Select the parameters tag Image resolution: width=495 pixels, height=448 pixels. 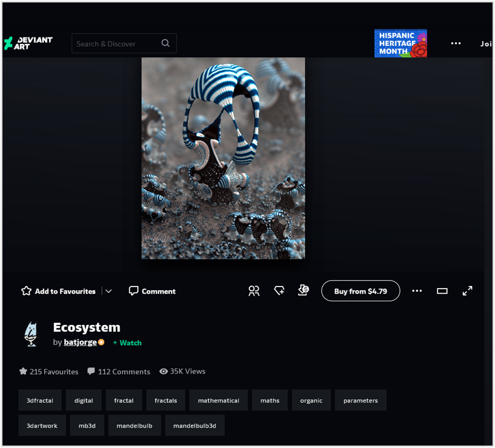361,400
